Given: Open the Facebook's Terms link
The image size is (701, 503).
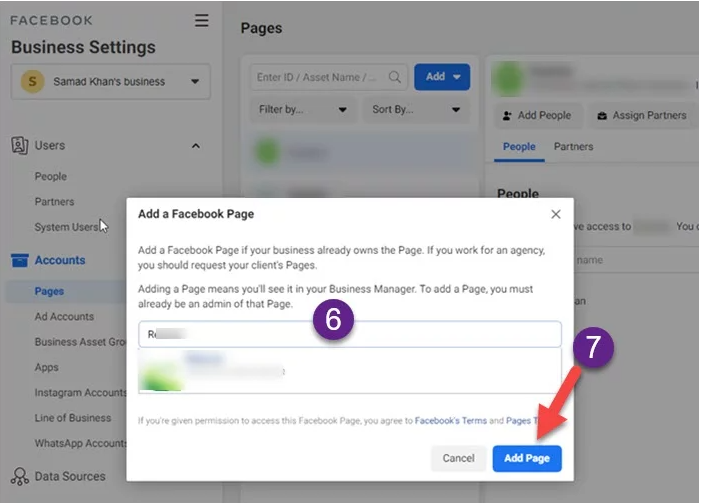Looking at the screenshot, I should pyautogui.click(x=451, y=421).
